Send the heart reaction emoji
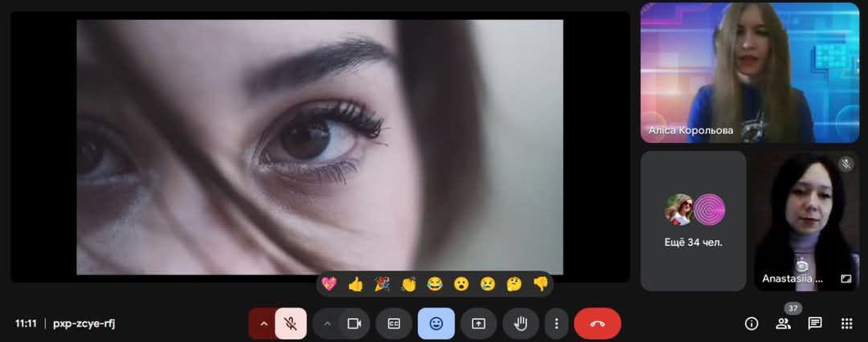The width and height of the screenshot is (868, 342). [329, 283]
